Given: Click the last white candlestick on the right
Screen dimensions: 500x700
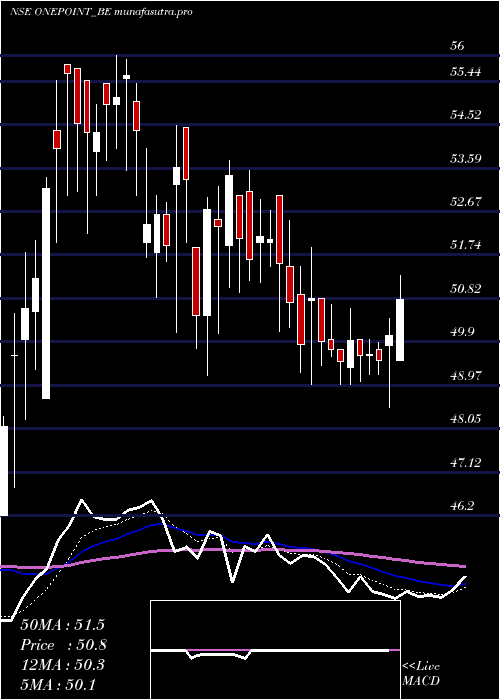Looking at the screenshot, I should [x=400, y=329].
